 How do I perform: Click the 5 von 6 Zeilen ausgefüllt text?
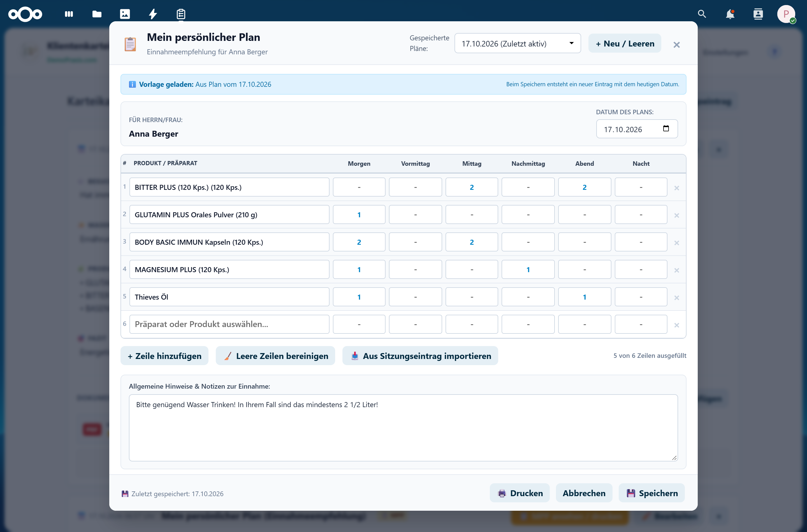pos(650,356)
